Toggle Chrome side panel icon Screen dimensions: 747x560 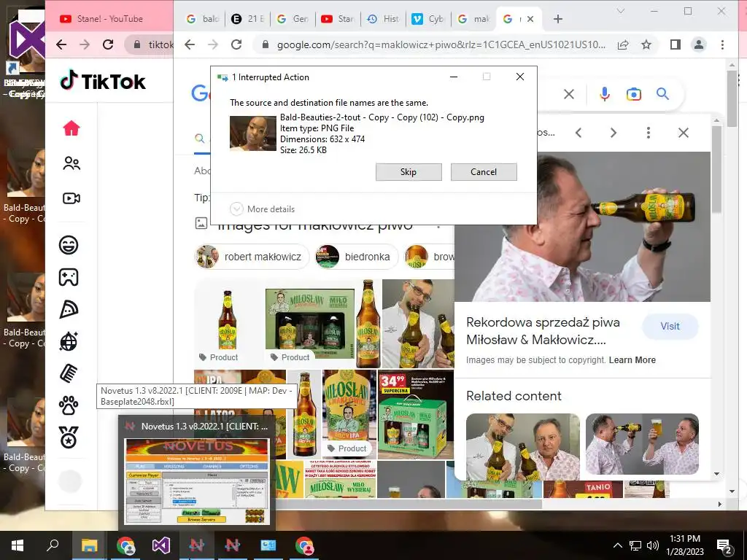tap(675, 44)
